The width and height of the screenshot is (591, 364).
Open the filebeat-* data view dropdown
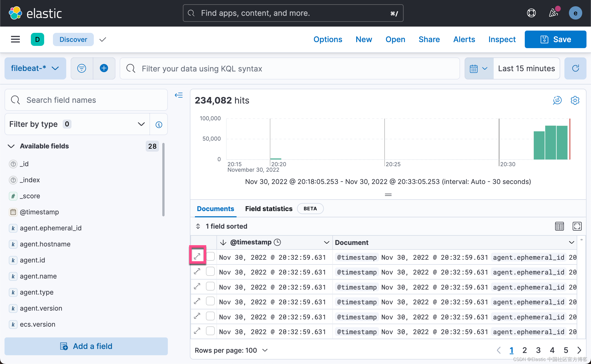point(35,68)
